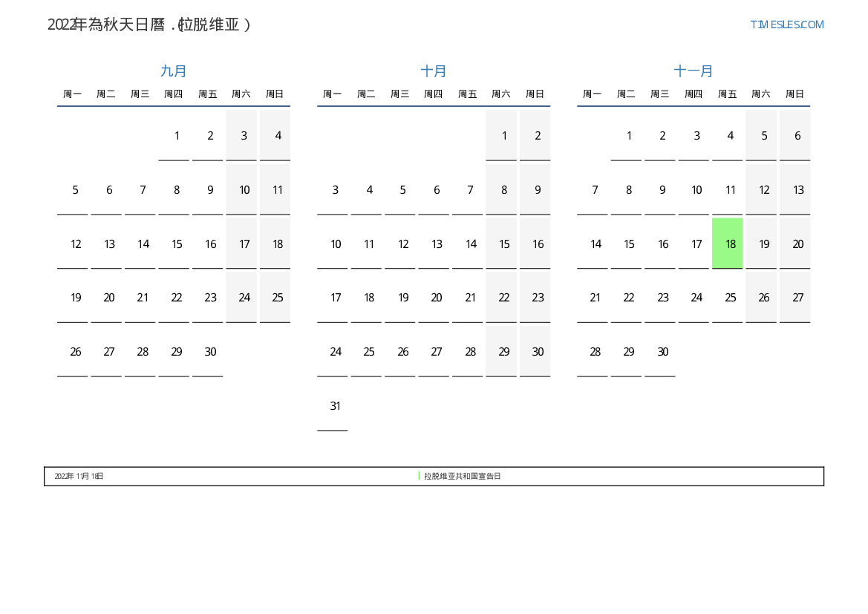This screenshot has height=614, width=868.
Task: Select October 31 in the calendar
Action: coord(335,406)
